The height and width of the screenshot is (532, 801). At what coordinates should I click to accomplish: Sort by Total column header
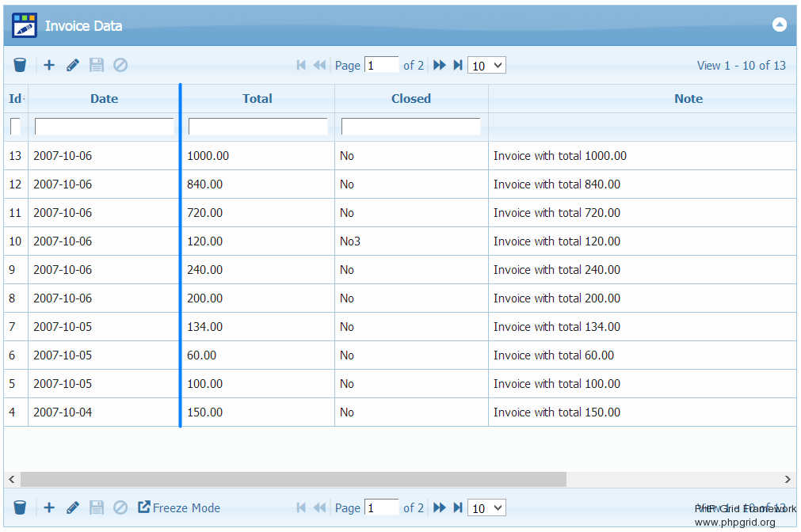(x=257, y=99)
